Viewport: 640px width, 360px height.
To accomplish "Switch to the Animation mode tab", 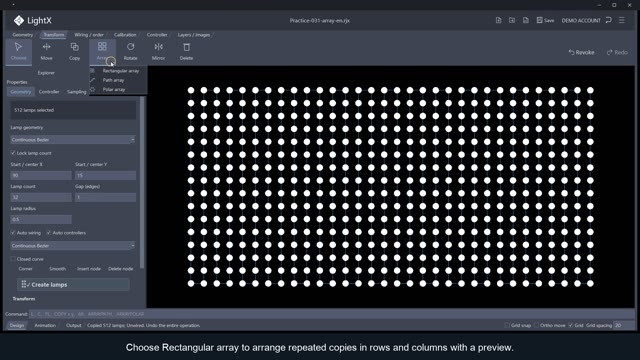I will pos(45,325).
